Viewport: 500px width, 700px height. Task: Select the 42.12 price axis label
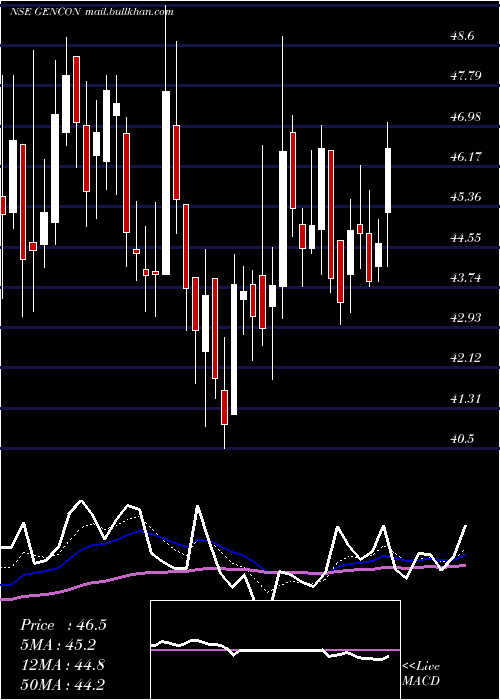pyautogui.click(x=466, y=358)
